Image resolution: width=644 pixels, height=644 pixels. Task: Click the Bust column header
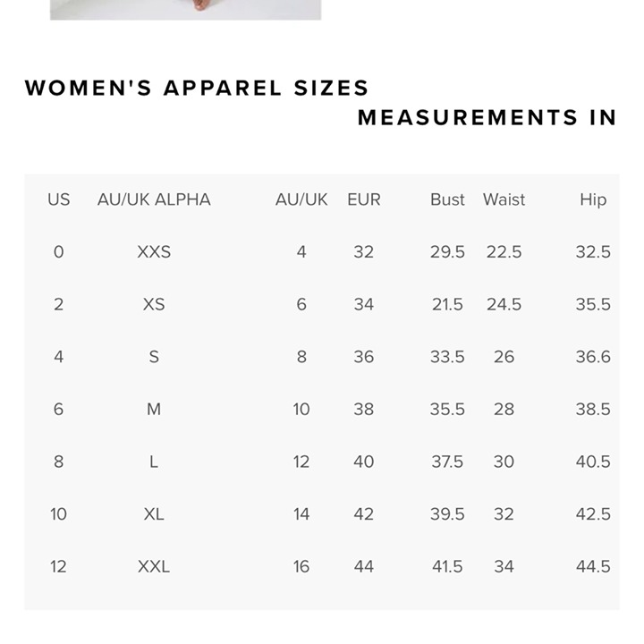click(447, 199)
